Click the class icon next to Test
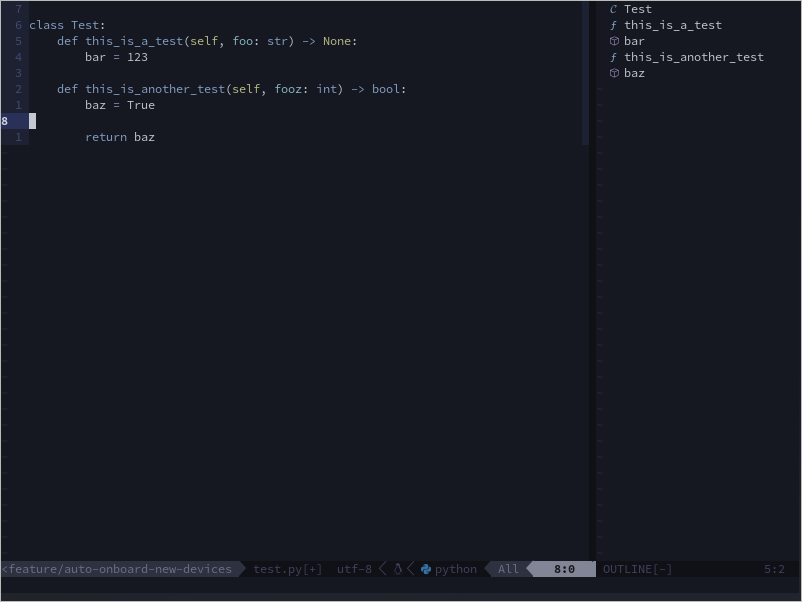 [614, 9]
